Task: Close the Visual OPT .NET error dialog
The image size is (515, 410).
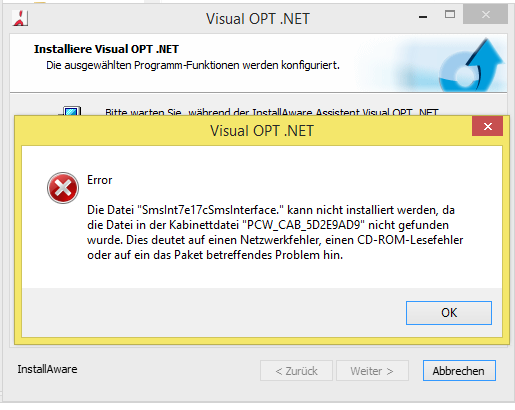Action: [x=487, y=126]
